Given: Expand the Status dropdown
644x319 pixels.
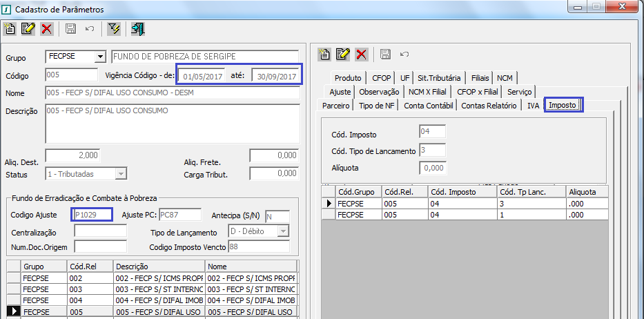Looking at the screenshot, I should pyautogui.click(x=121, y=174).
